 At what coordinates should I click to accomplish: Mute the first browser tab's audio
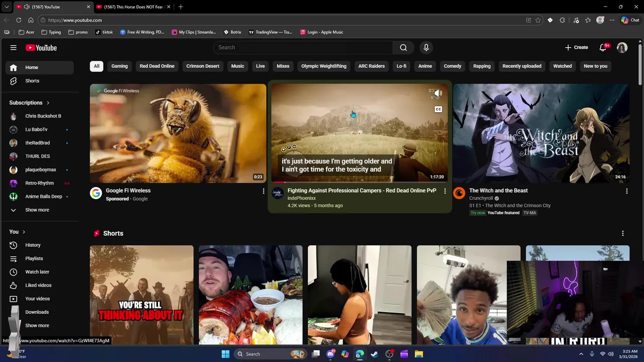[27, 7]
